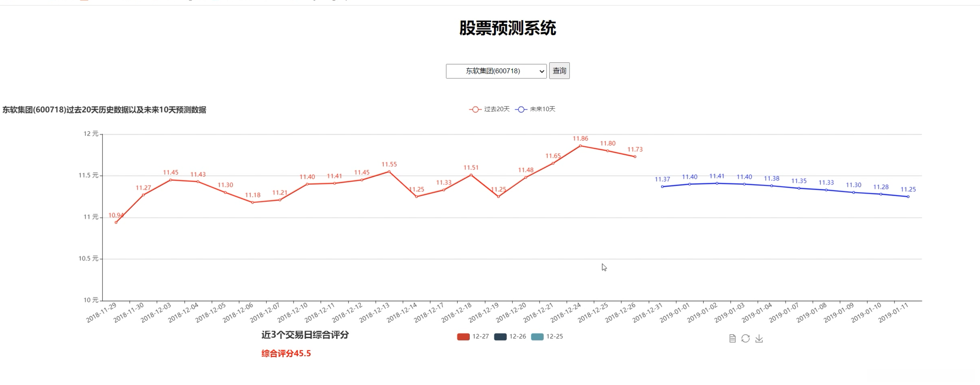Click the 11.55 data point
This screenshot has width=980, height=385.
point(389,172)
